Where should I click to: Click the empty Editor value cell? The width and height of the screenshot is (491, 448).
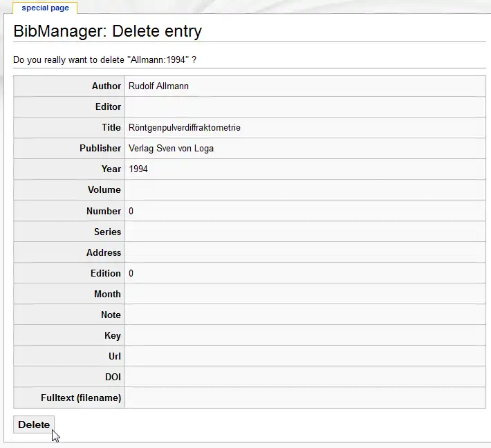coord(305,107)
